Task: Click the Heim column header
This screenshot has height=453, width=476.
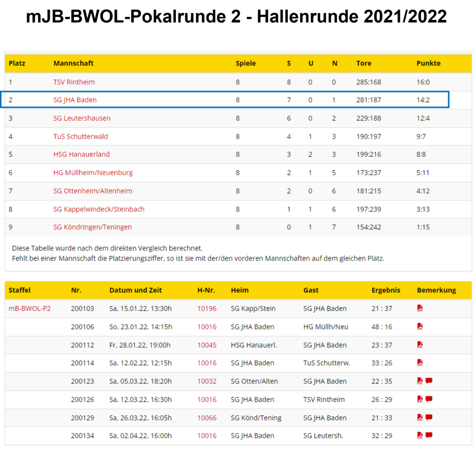Action: pos(239,290)
